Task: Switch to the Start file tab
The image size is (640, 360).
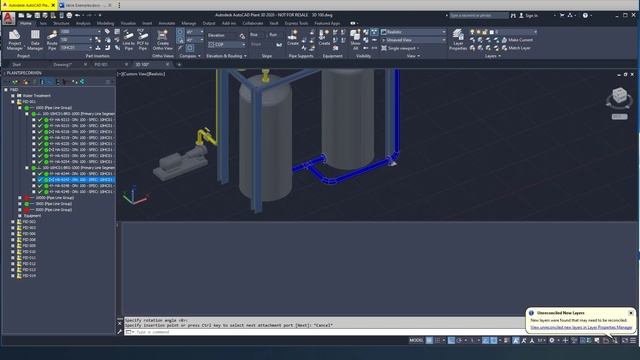Action: pos(16,64)
